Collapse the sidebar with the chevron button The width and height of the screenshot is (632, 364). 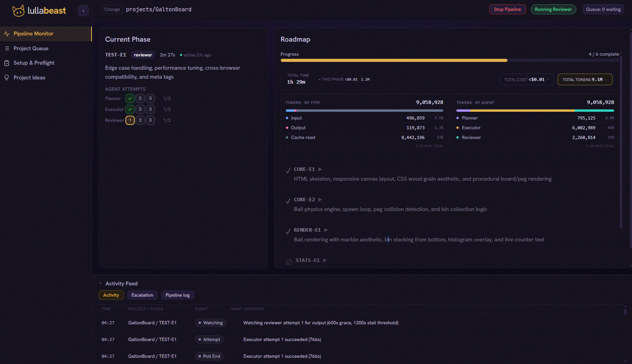[x=83, y=11]
